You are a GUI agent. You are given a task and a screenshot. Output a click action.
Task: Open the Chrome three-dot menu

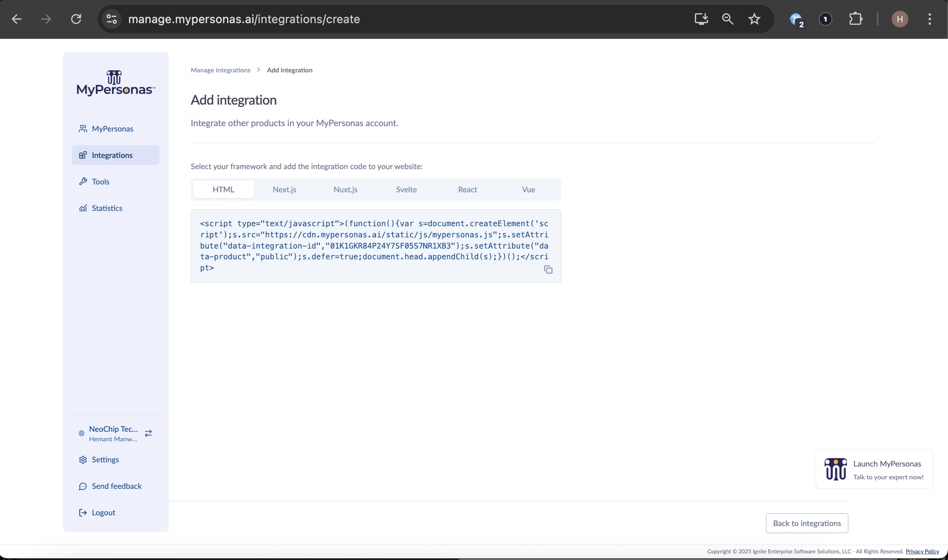point(930,19)
